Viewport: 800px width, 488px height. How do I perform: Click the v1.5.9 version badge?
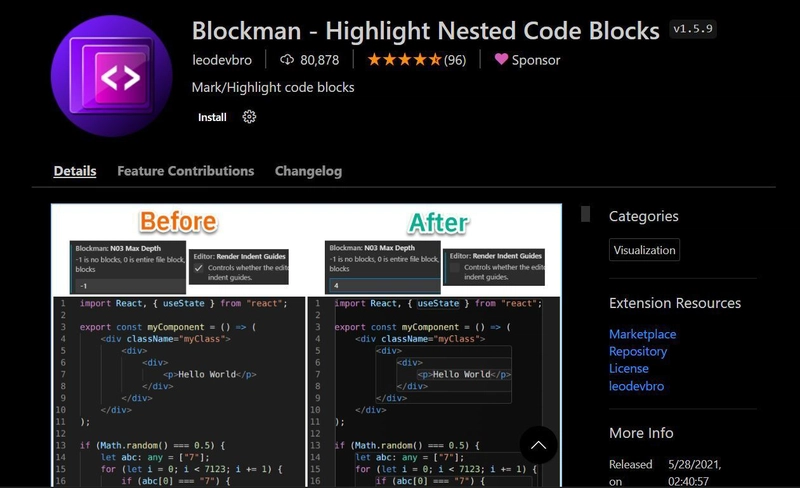693,29
